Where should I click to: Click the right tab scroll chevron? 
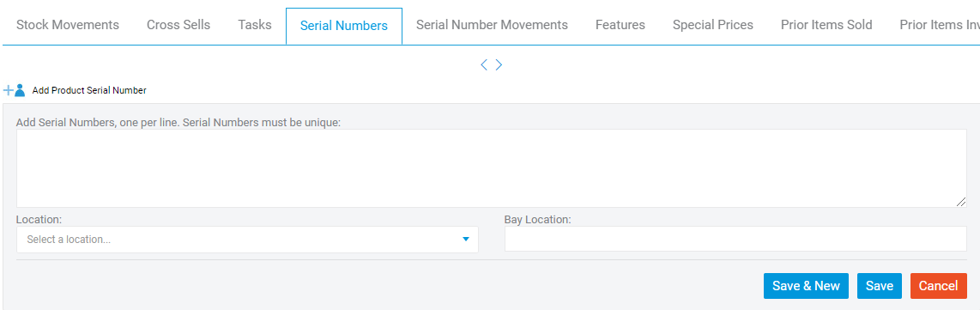pos(499,64)
